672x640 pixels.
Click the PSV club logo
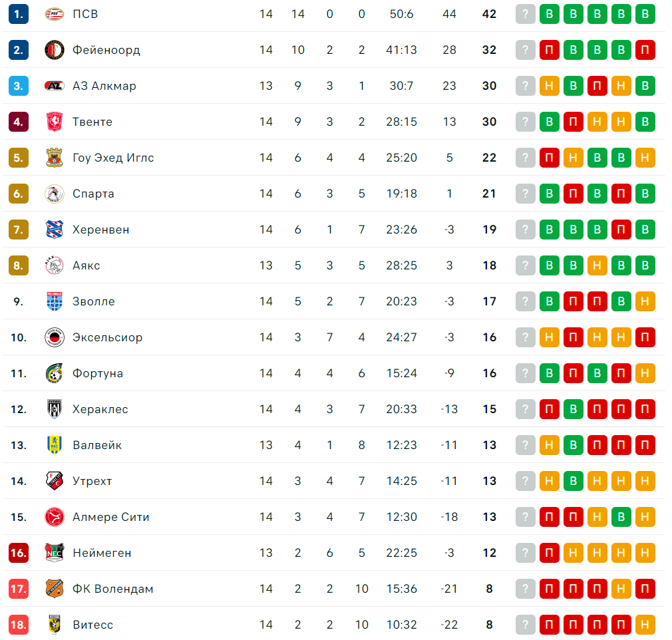[55, 14]
